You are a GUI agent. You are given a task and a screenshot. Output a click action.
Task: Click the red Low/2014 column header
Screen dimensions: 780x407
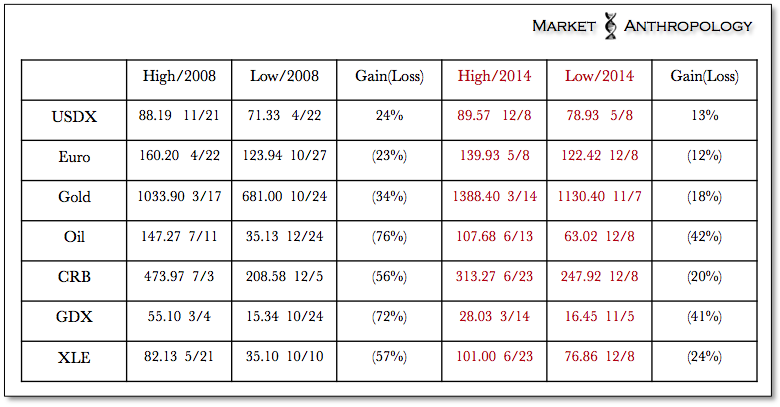[600, 76]
